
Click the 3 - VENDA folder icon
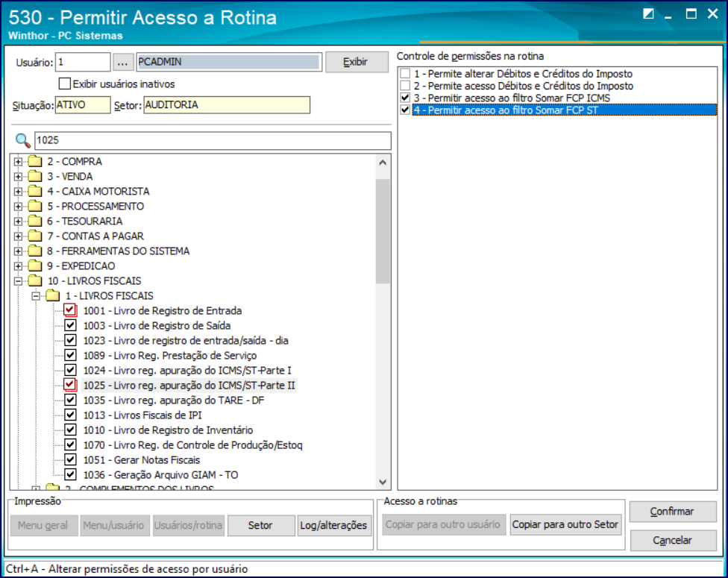click(x=35, y=177)
